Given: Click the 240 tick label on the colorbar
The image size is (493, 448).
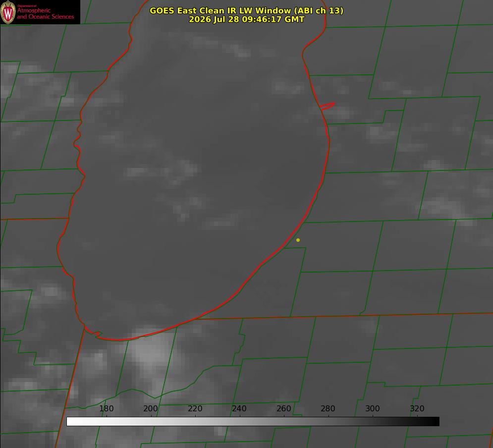Looking at the screenshot, I should tap(239, 408).
